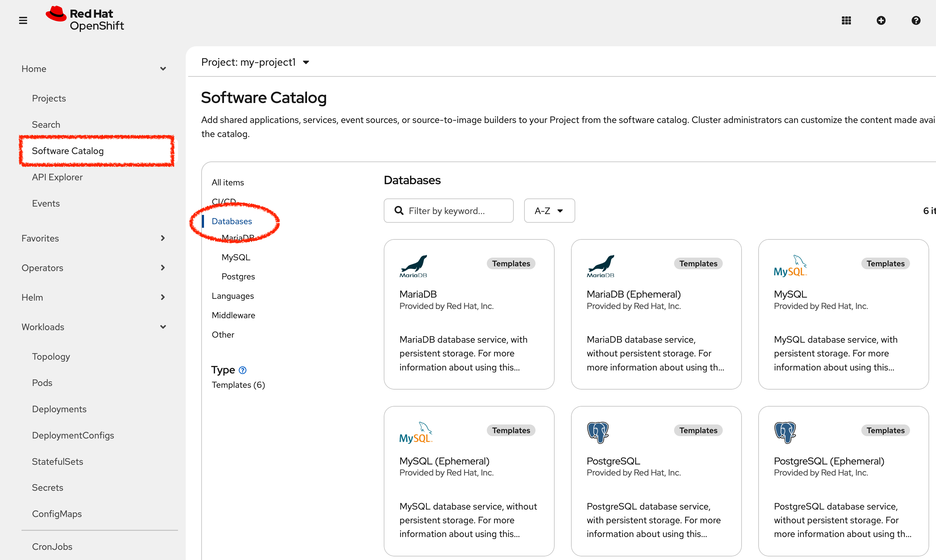
Task: Filter by Templates (6) type
Action: click(238, 385)
